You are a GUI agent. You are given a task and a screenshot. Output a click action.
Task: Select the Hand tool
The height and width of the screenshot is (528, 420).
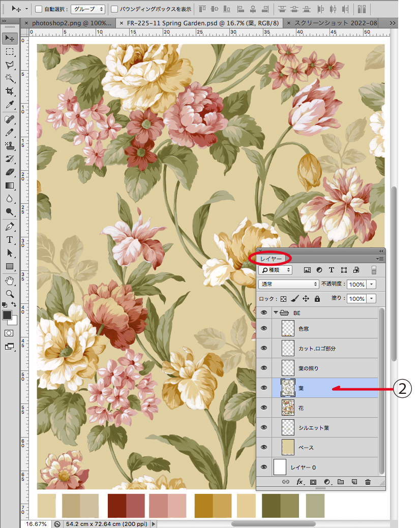[x=10, y=281]
